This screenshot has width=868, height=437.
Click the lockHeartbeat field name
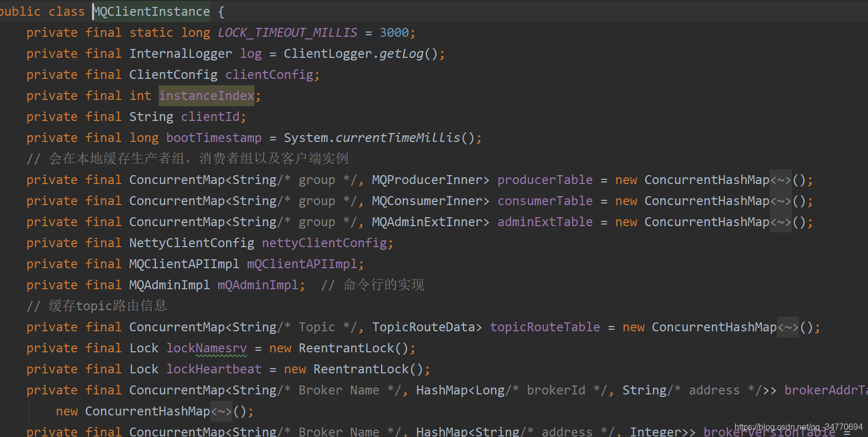point(214,369)
